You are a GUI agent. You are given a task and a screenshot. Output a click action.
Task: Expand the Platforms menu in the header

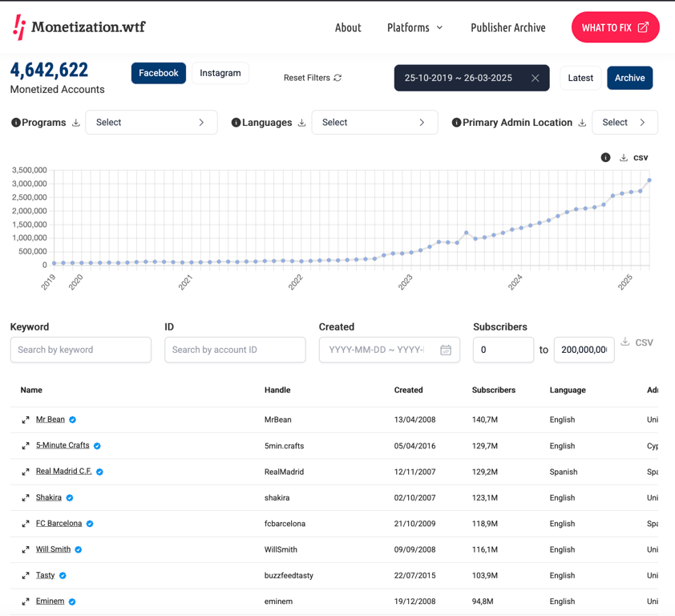pos(414,27)
